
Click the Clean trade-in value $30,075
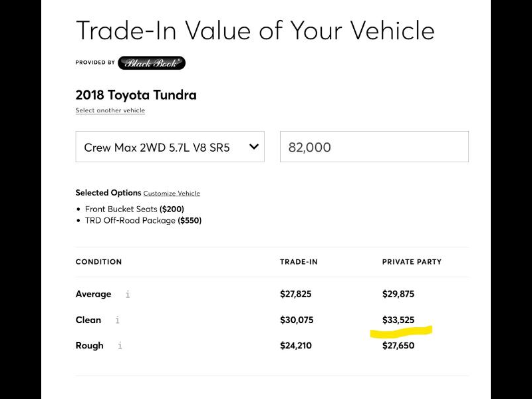coord(297,320)
